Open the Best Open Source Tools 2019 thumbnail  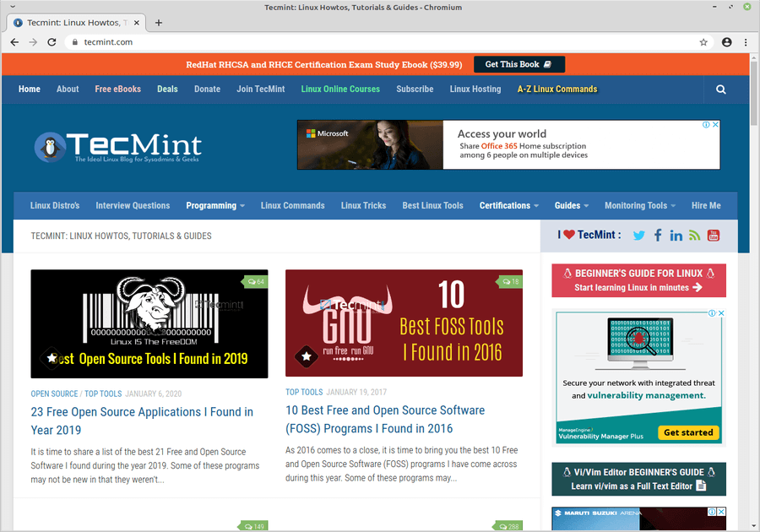click(149, 323)
